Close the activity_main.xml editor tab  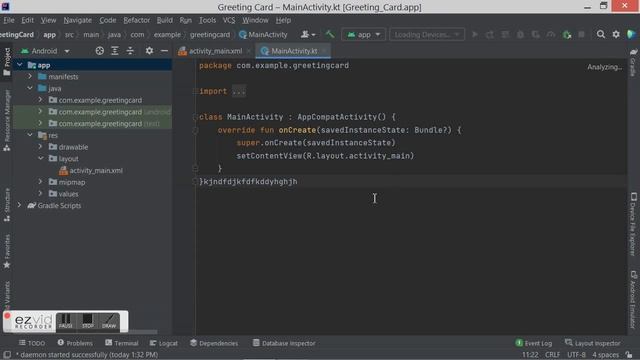(x=248, y=51)
